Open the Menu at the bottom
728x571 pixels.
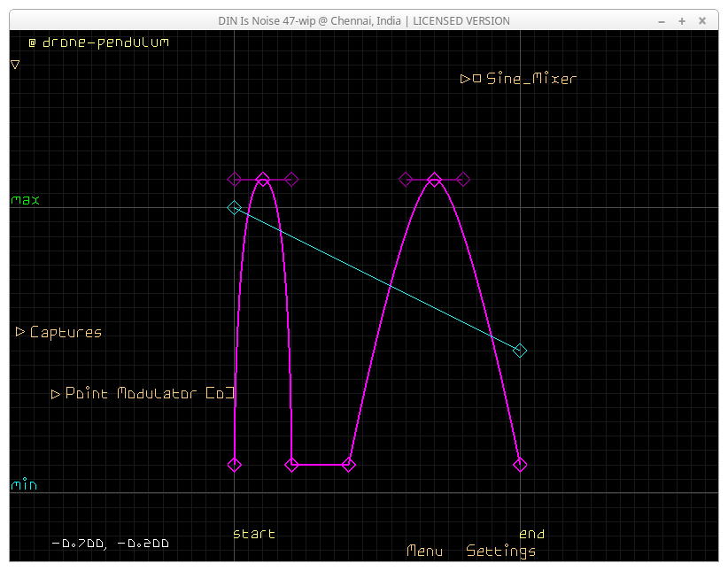[424, 552]
